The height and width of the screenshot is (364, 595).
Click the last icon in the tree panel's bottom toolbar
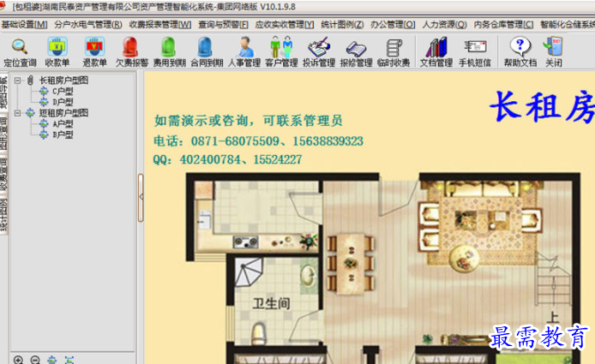pyautogui.click(x=69, y=360)
